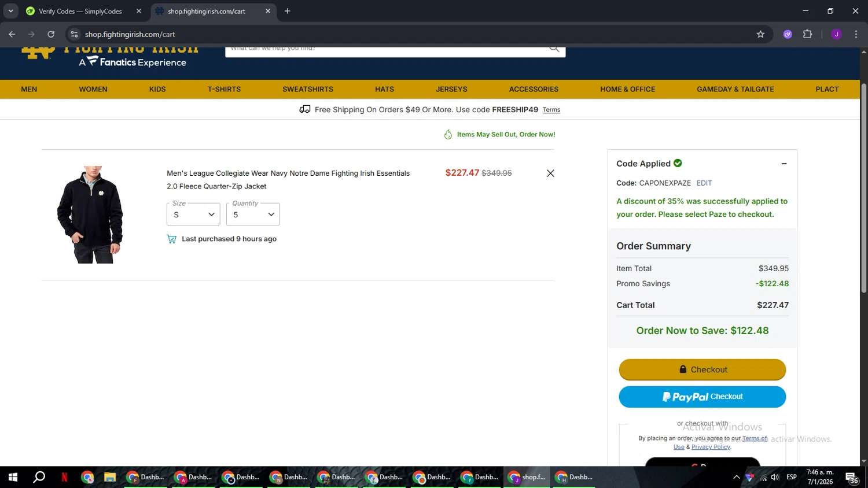Viewport: 868px width, 488px height.
Task: Open the ACCESSORIES navigation menu
Action: click(x=534, y=89)
